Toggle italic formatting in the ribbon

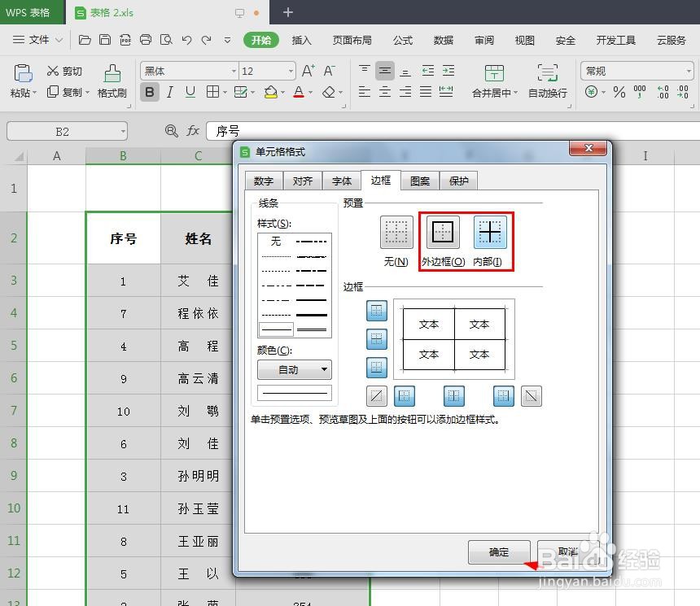click(x=169, y=92)
